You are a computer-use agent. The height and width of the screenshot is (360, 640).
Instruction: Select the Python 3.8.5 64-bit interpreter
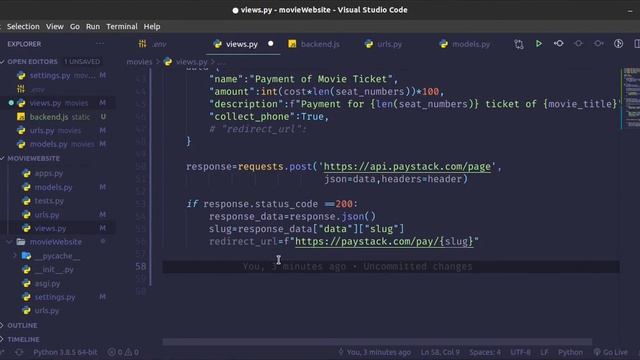65,352
